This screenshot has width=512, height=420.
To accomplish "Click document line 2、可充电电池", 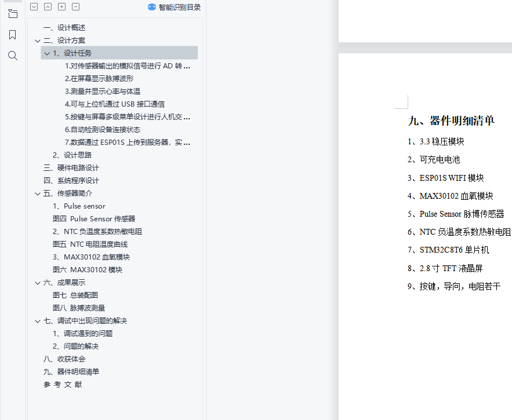I will point(434,159).
